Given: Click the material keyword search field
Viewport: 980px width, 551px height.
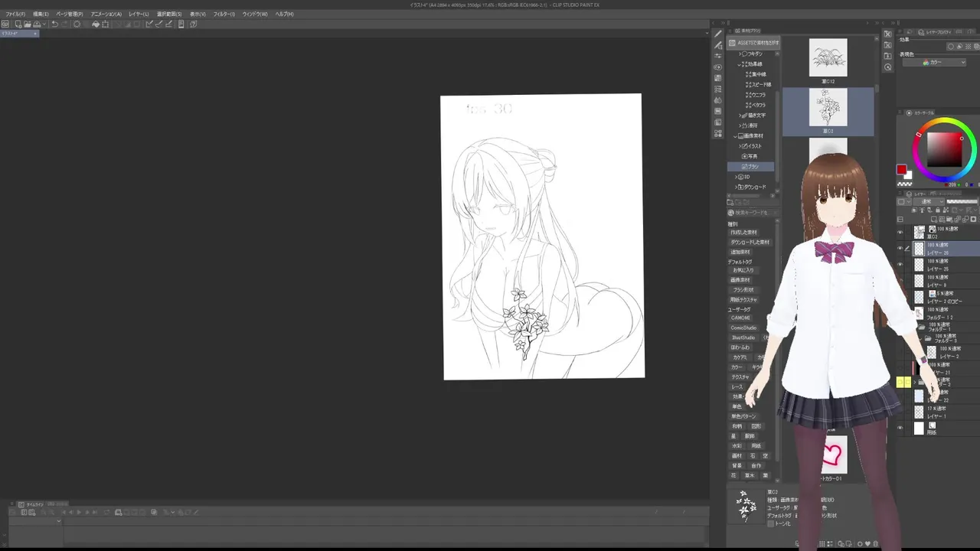Looking at the screenshot, I should [x=753, y=213].
